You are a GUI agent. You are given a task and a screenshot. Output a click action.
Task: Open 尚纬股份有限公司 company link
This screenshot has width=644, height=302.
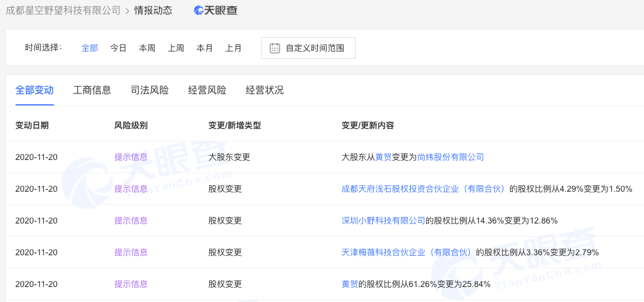click(x=450, y=157)
